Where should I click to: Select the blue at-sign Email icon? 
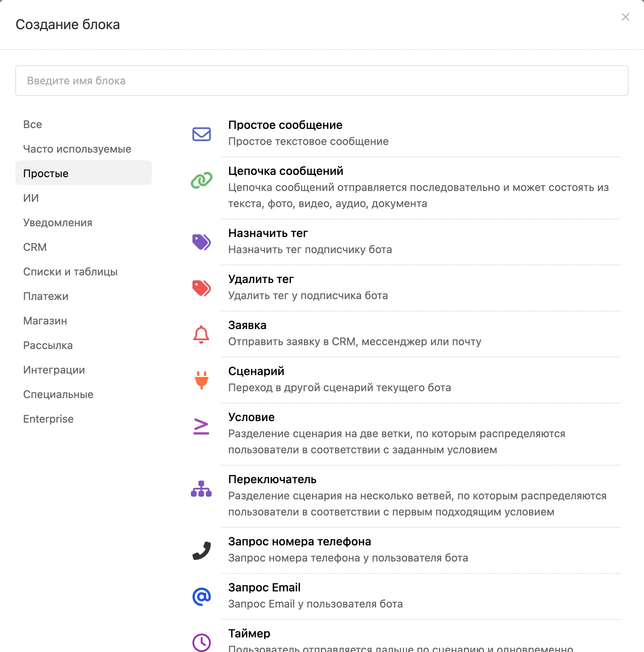[x=202, y=597]
